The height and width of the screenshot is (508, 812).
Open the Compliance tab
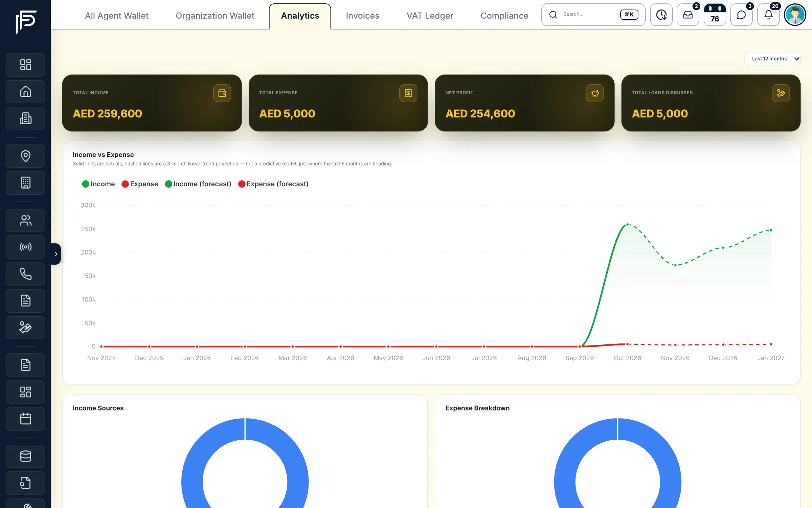click(x=504, y=16)
